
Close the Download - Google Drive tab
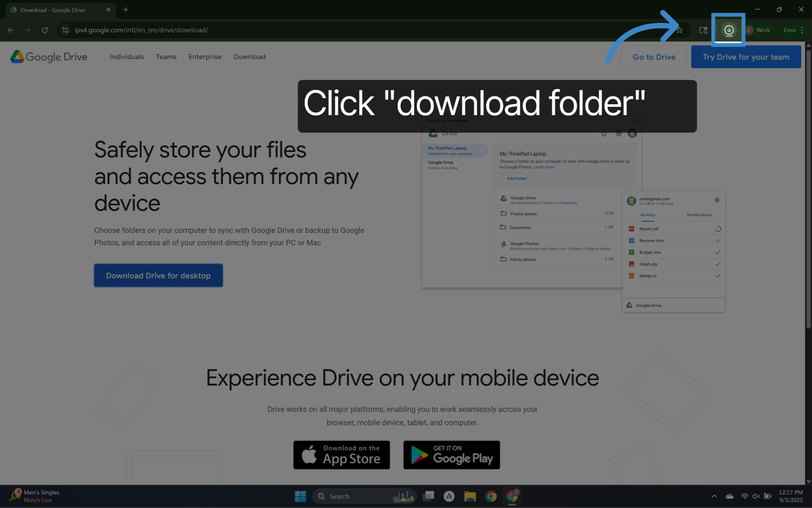coord(108,10)
